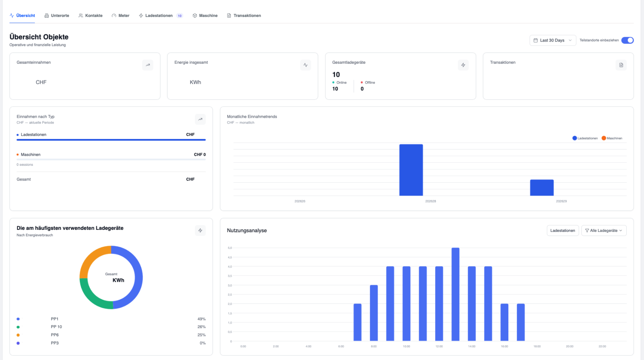644x360 pixels.
Task: Expand the Alle Ladegeräte filter dropdown
Action: click(x=604, y=231)
